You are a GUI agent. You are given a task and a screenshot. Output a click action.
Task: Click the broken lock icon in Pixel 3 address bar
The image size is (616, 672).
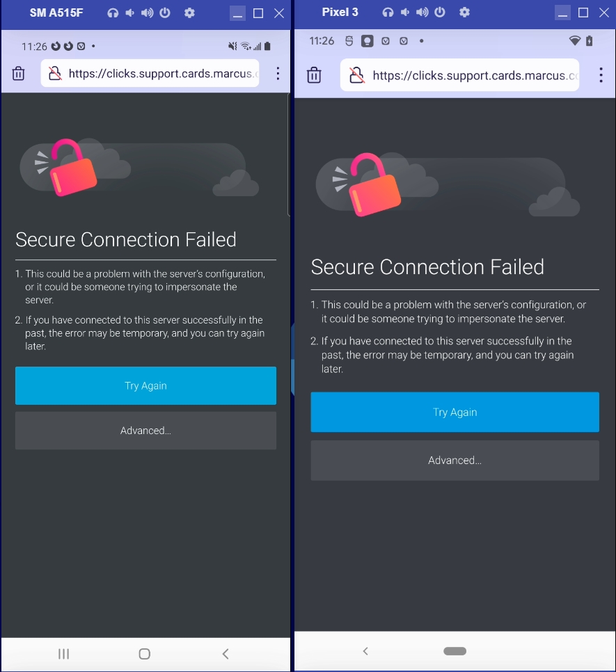click(x=356, y=75)
